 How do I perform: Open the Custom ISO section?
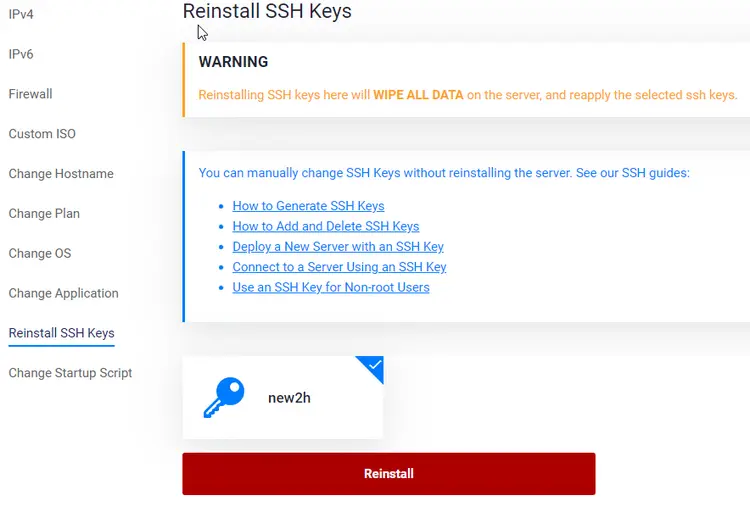click(x=42, y=134)
